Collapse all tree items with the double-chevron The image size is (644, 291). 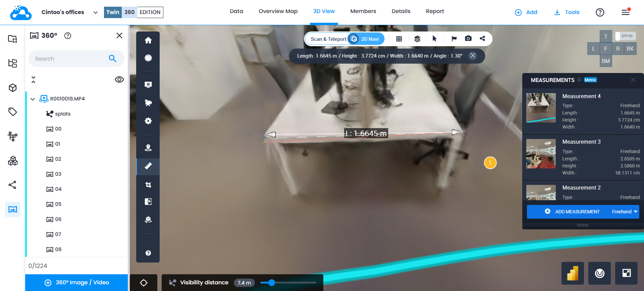click(x=33, y=80)
